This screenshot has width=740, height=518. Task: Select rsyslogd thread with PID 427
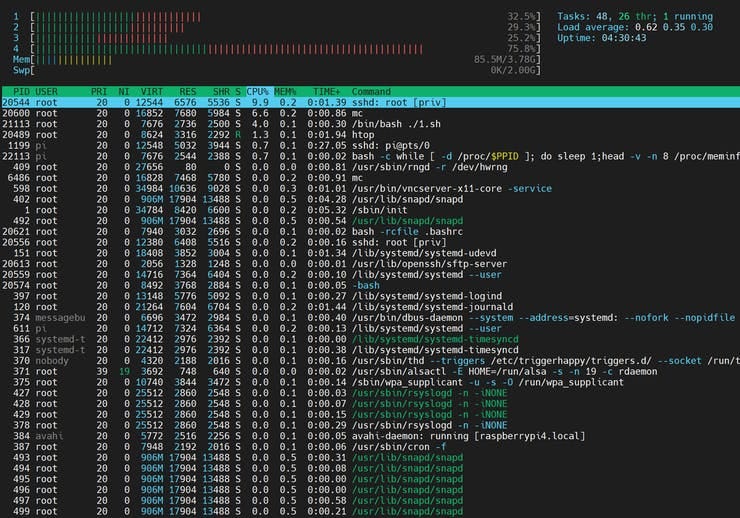(370, 393)
